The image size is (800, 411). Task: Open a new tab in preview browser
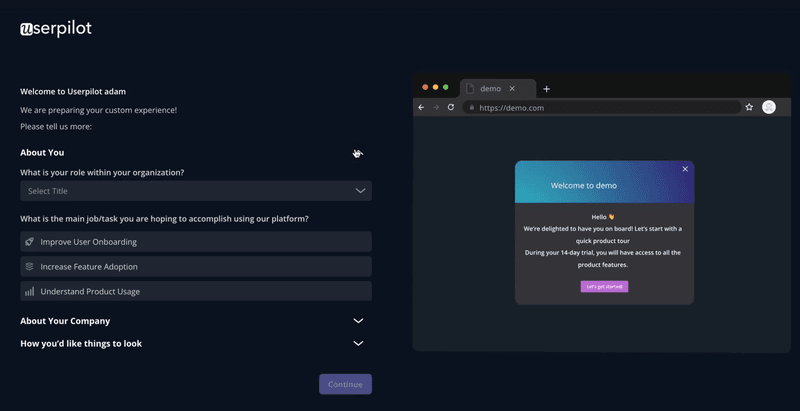pyautogui.click(x=546, y=89)
